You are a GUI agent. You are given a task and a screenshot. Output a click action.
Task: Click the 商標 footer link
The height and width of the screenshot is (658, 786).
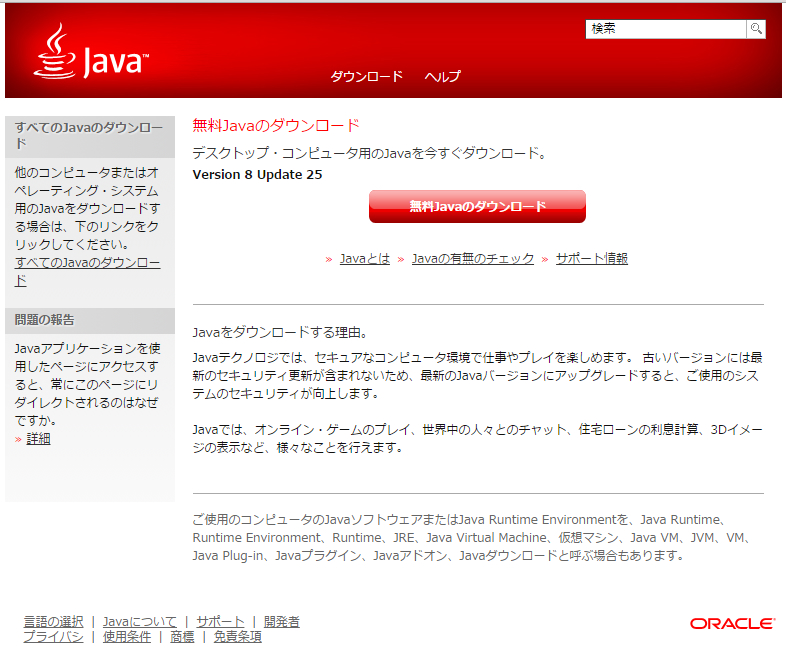pyautogui.click(x=182, y=637)
